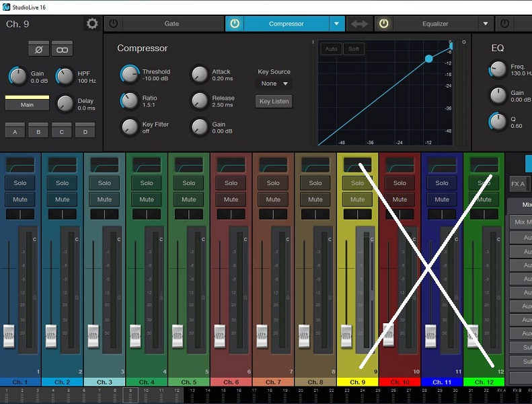Click the HPF knob
532x404 pixels.
click(x=65, y=76)
